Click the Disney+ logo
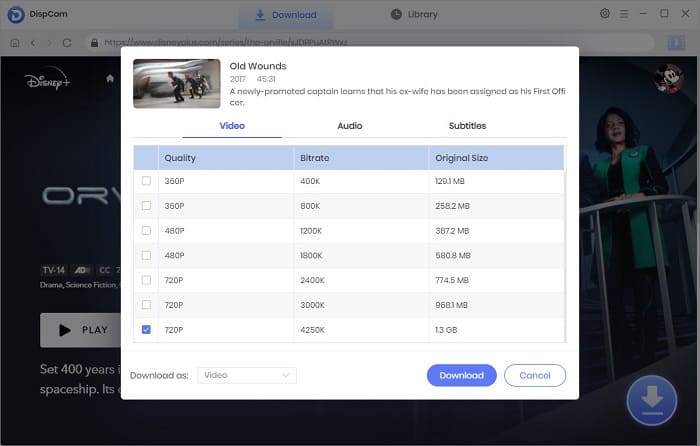 [48, 79]
